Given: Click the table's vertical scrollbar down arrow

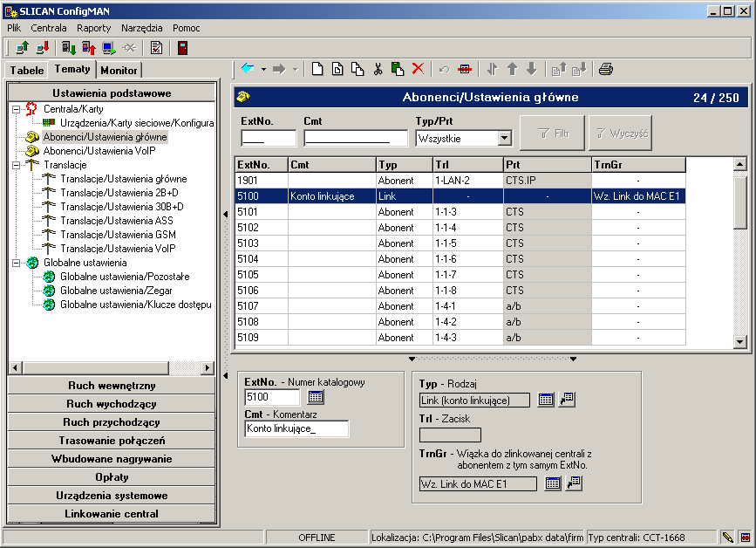Looking at the screenshot, I should 740,341.
